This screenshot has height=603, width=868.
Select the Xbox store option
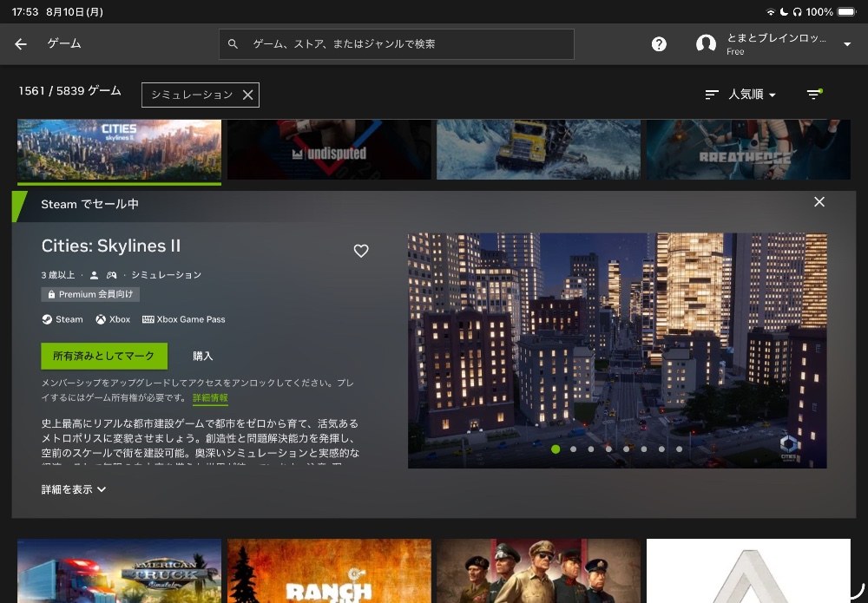(113, 319)
